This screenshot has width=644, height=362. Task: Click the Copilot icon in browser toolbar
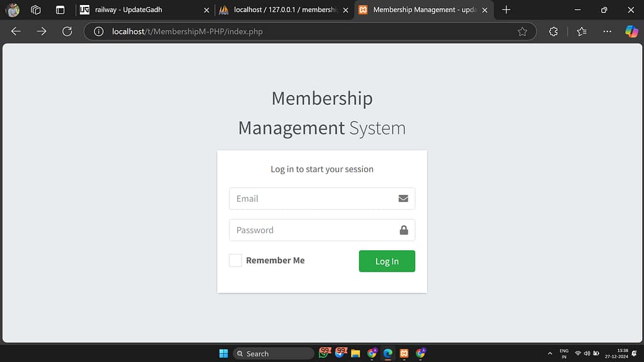click(631, 31)
